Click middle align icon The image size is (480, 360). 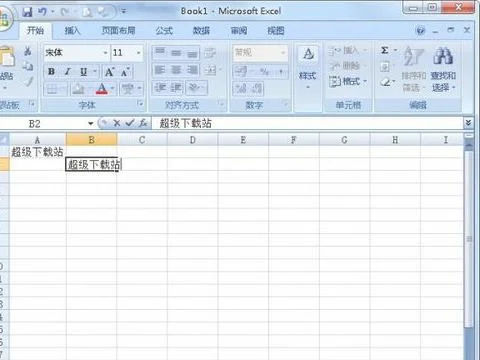click(176, 52)
